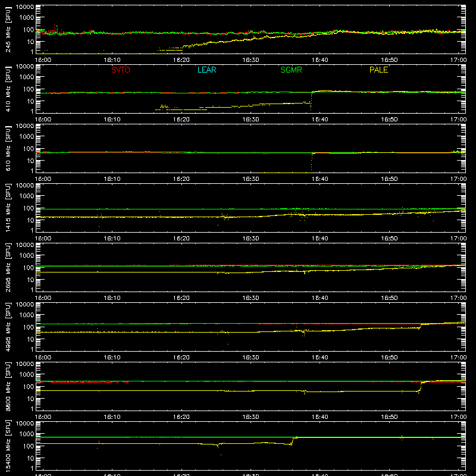Click the 100 y-axis value on the 610 MHz plot
Viewport: 476px width, 476px height.
[x=29, y=149]
